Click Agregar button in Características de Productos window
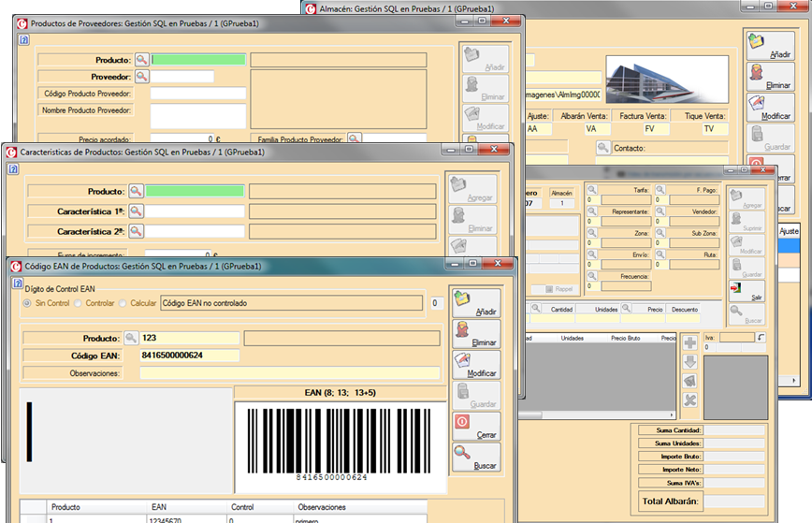Image resolution: width=812 pixels, height=523 pixels. point(472,189)
